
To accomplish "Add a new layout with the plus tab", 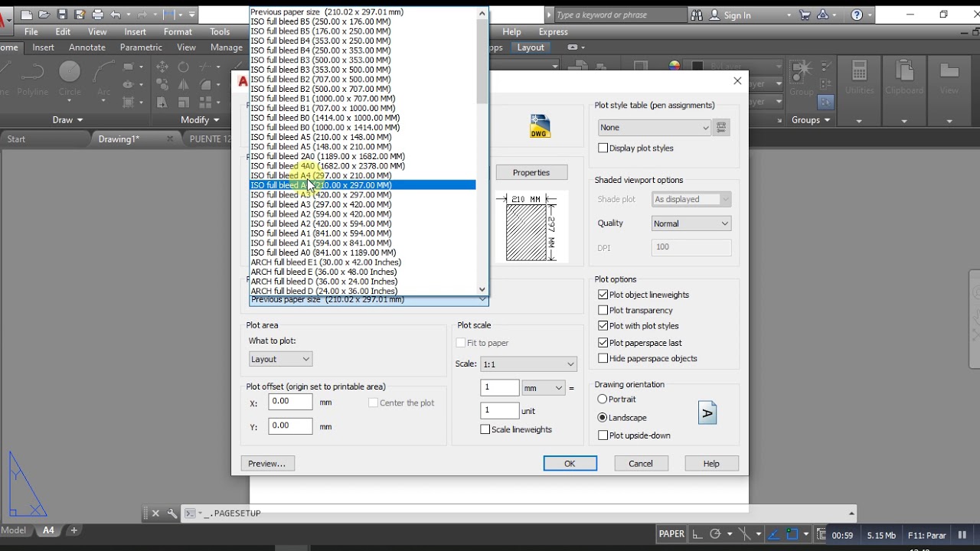I will click(x=74, y=530).
